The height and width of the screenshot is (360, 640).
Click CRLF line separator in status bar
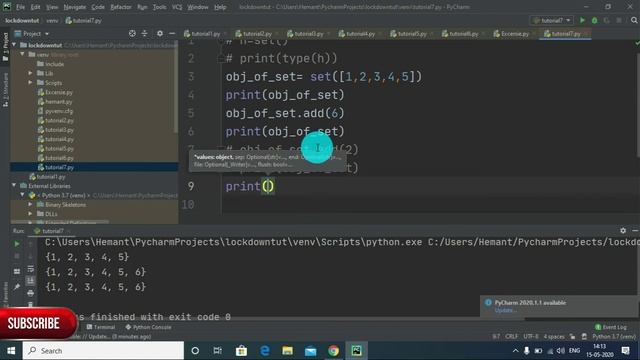(x=511, y=336)
